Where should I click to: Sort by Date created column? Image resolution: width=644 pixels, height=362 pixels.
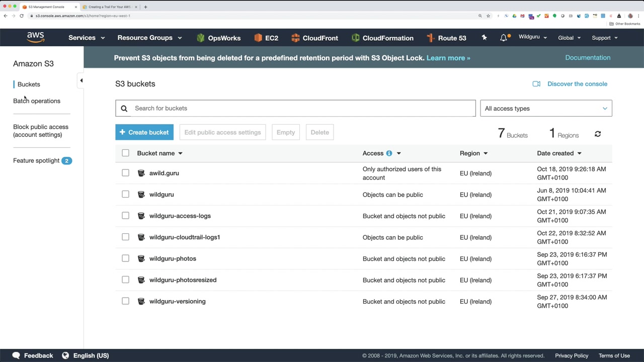tap(559, 153)
